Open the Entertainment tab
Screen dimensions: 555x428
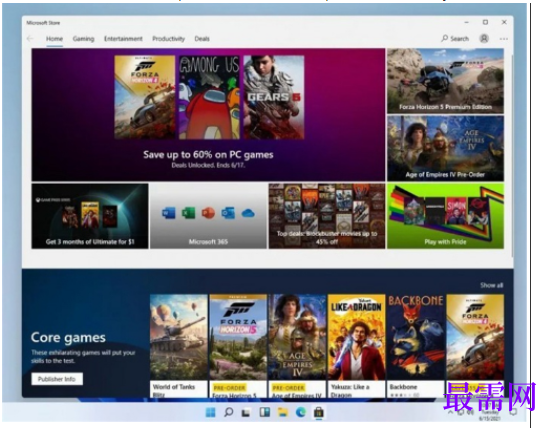[x=123, y=39]
